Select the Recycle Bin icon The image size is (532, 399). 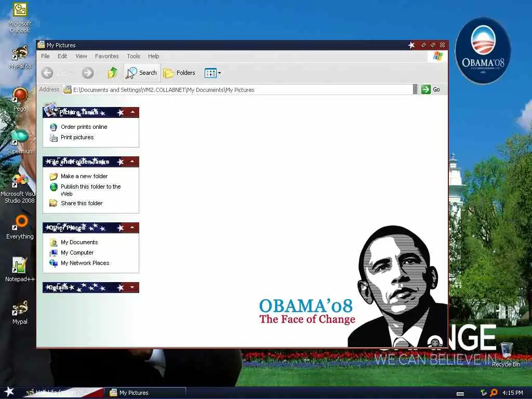(x=506, y=354)
